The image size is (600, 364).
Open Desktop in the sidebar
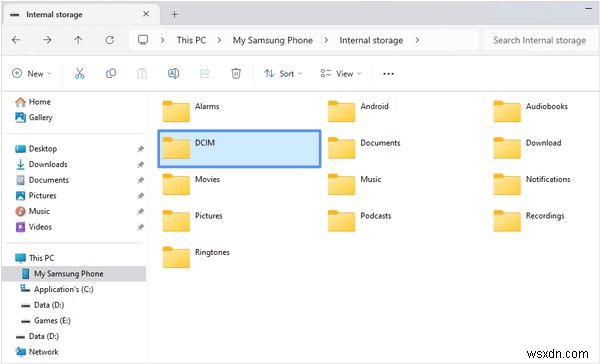pos(36,149)
